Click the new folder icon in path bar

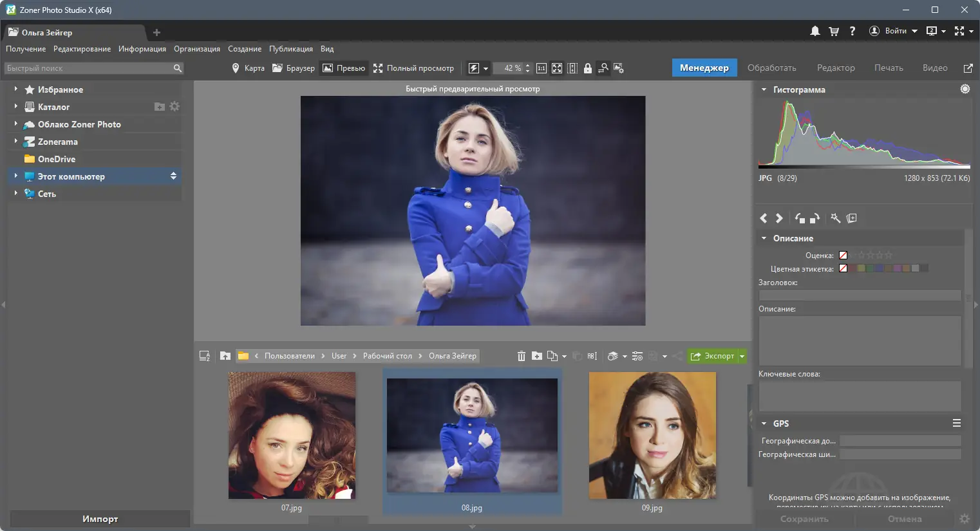tap(536, 356)
